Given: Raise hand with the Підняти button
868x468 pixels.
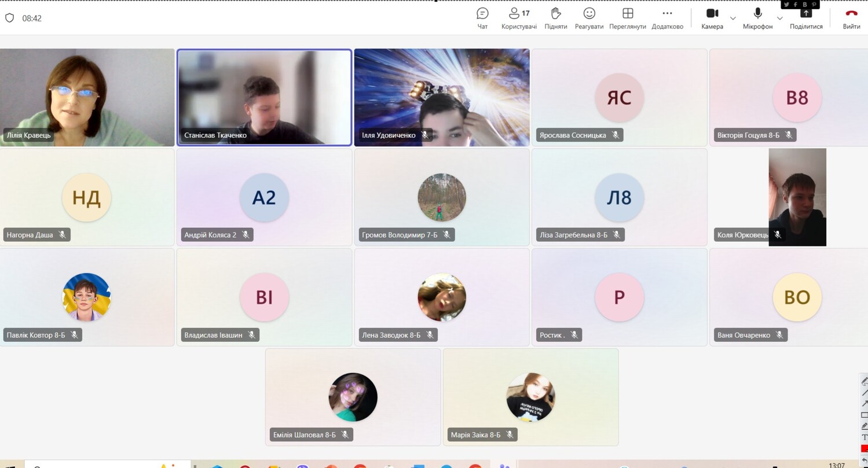Looking at the screenshot, I should (x=555, y=18).
